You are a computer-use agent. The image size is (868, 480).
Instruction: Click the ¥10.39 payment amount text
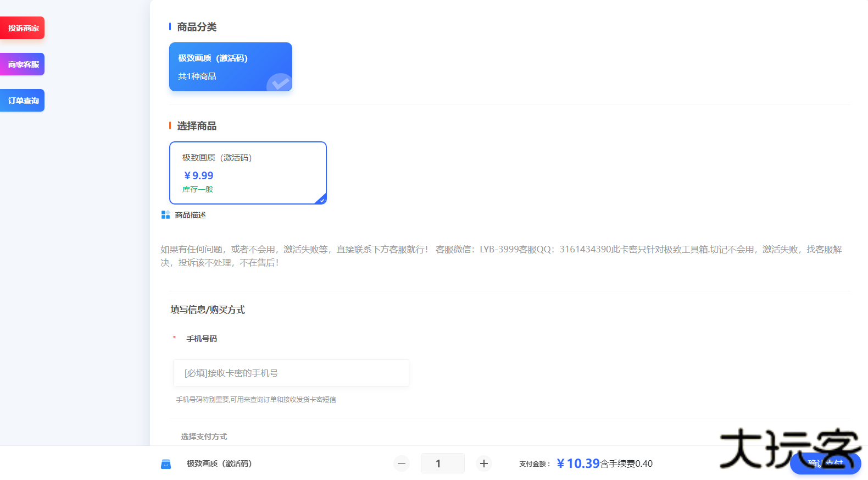pyautogui.click(x=578, y=464)
